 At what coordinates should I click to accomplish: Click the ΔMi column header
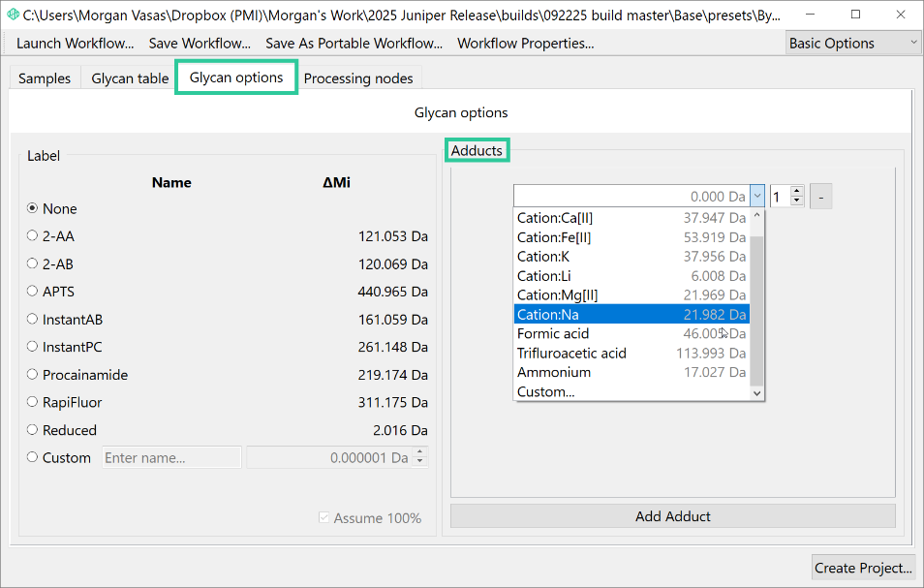336,183
